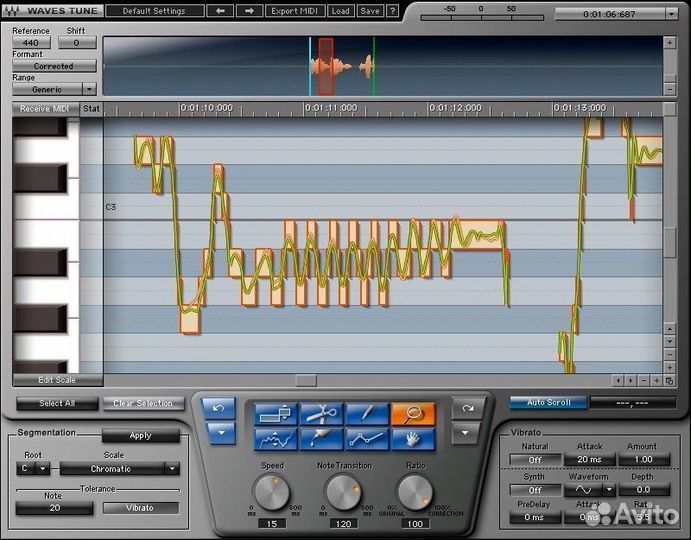Click the Edit Scale button
The width and height of the screenshot is (691, 540).
(57, 380)
